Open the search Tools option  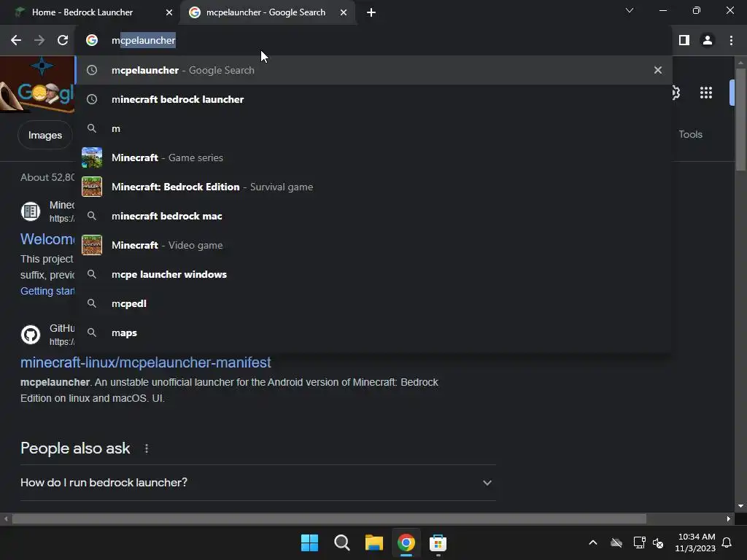(x=690, y=134)
